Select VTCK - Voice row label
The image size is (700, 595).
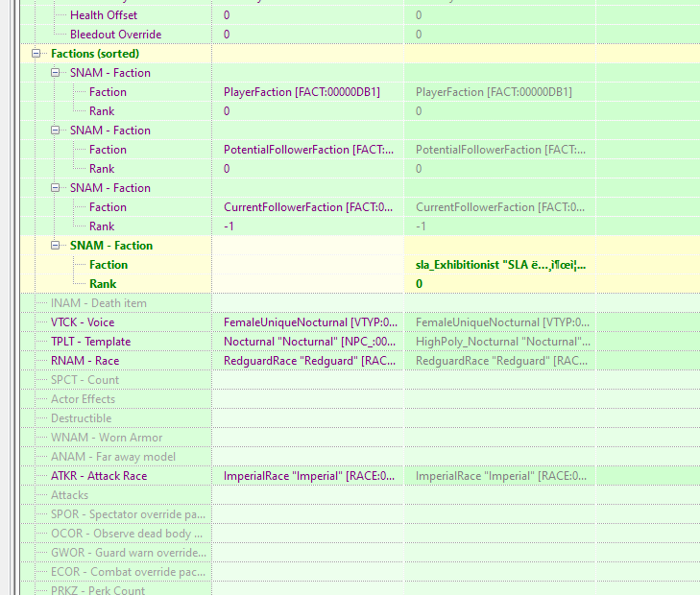[x=83, y=322]
